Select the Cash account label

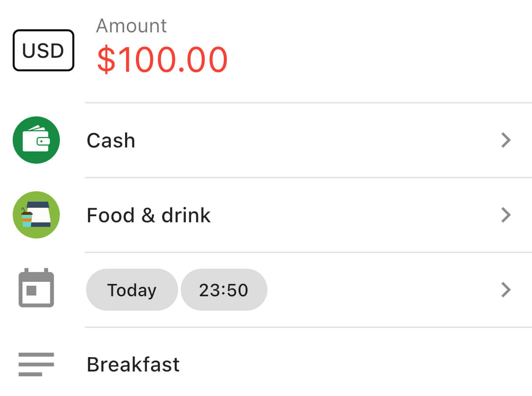point(111,140)
